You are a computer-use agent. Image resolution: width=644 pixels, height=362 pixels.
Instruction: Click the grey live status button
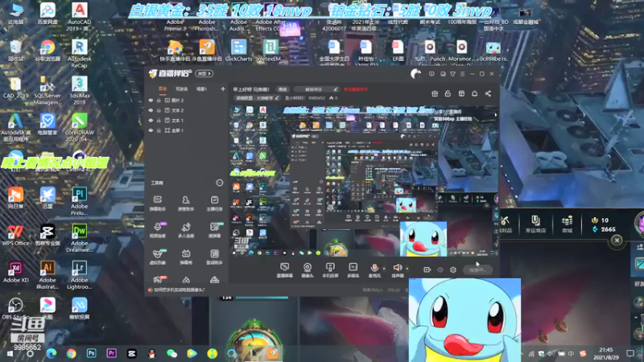477,269
